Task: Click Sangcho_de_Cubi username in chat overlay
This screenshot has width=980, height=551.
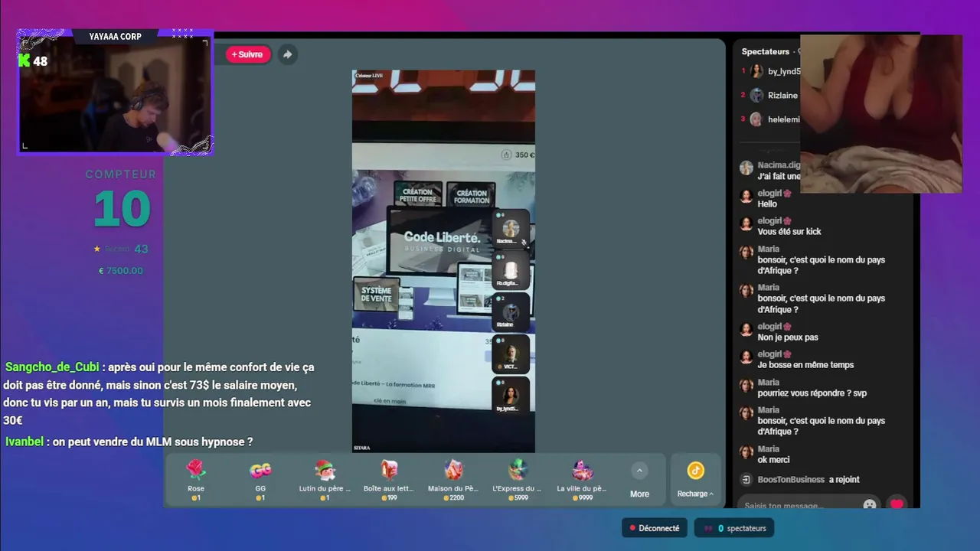Action: [x=53, y=367]
